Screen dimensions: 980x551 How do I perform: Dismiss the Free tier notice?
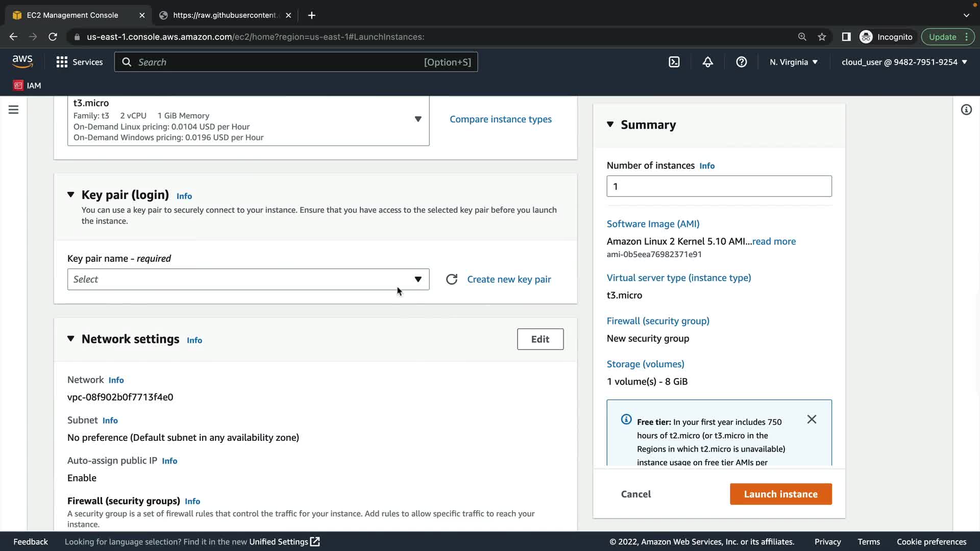point(812,419)
